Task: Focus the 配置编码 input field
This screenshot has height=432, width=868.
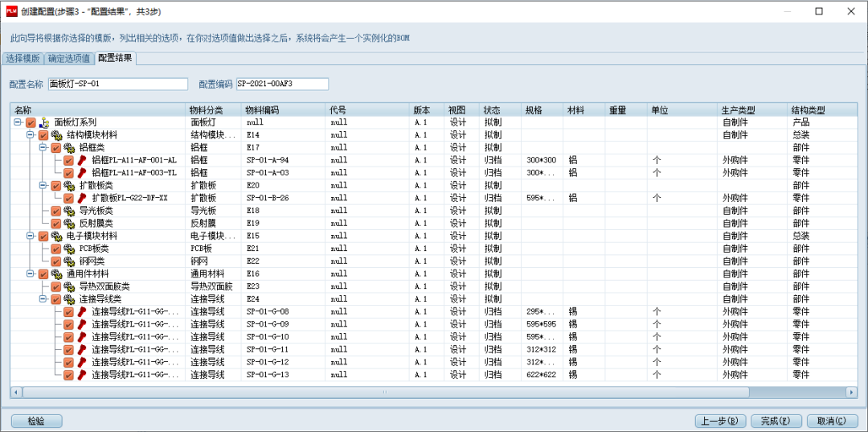Action: 282,84
